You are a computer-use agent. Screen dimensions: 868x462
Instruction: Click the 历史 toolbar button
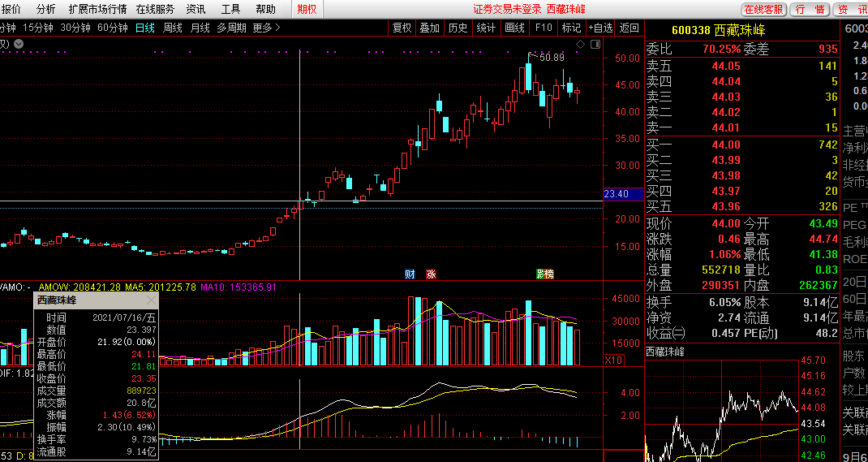pyautogui.click(x=458, y=28)
